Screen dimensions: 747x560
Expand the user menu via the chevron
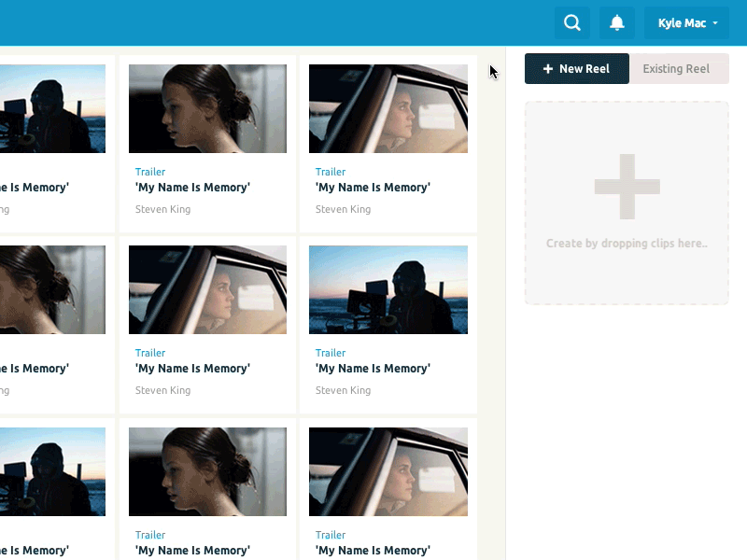717,23
